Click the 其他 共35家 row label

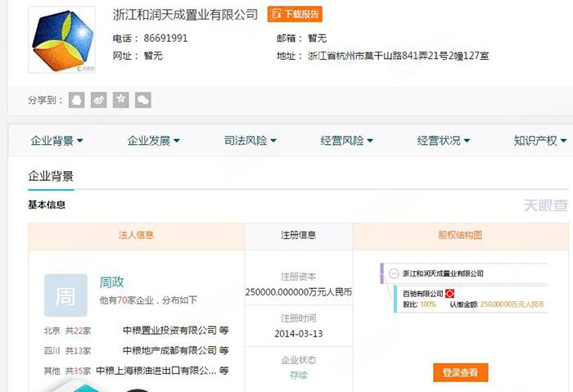point(67,371)
